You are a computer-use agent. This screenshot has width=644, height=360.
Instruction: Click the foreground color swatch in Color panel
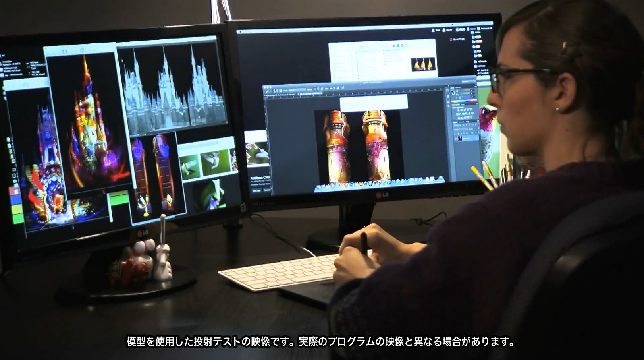(x=453, y=92)
